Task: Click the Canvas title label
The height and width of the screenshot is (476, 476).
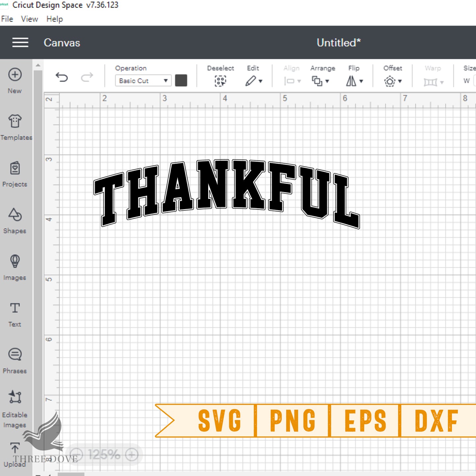Action: pos(62,42)
